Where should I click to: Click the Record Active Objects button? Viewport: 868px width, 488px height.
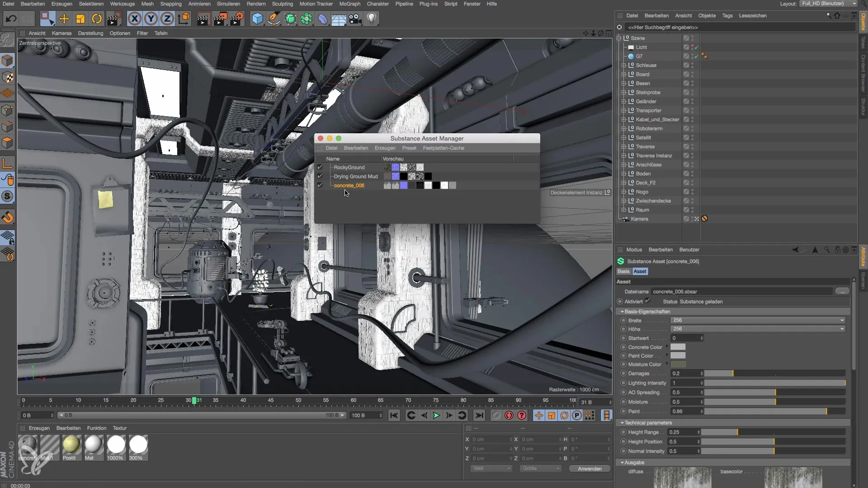click(496, 415)
